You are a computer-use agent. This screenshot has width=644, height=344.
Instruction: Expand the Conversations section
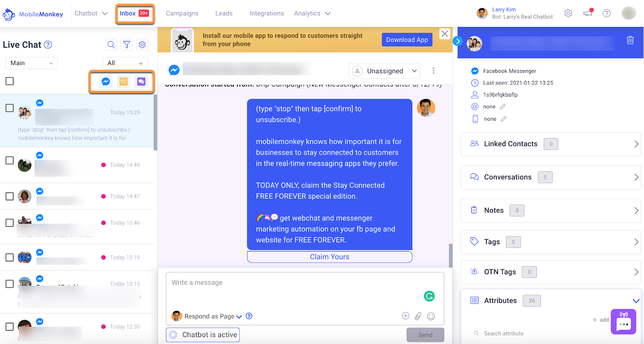click(x=551, y=177)
